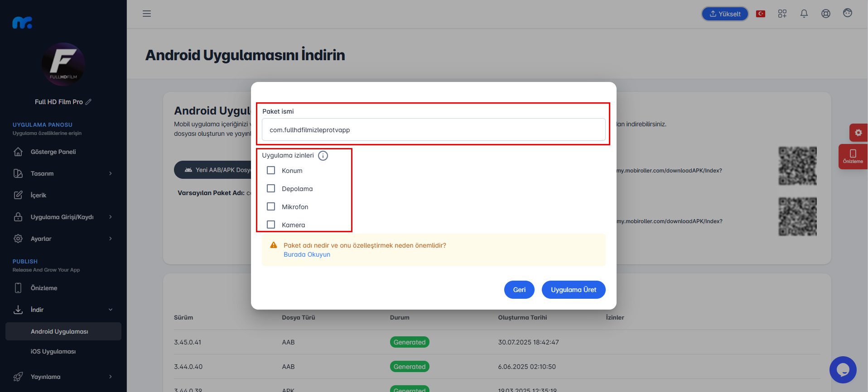
Task: Click the red settings gear tab
Action: 858,133
